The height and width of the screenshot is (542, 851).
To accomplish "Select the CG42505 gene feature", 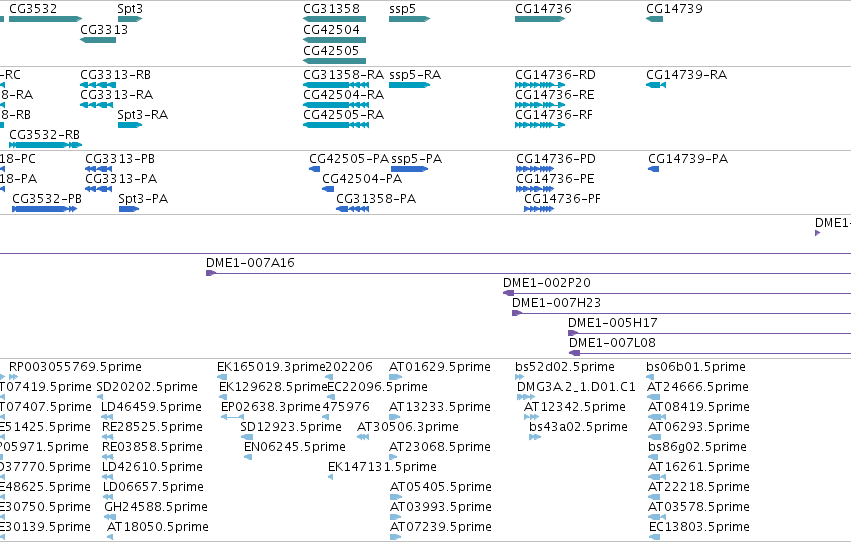I will (334, 61).
